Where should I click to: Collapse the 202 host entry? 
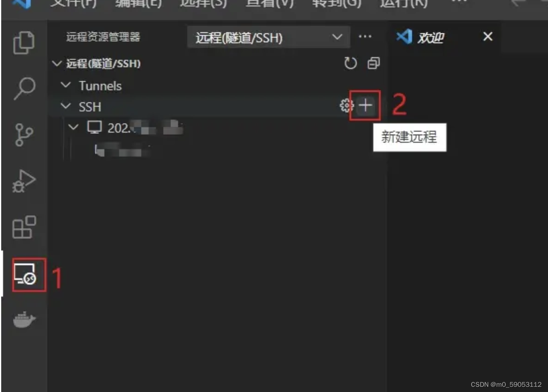[73, 127]
